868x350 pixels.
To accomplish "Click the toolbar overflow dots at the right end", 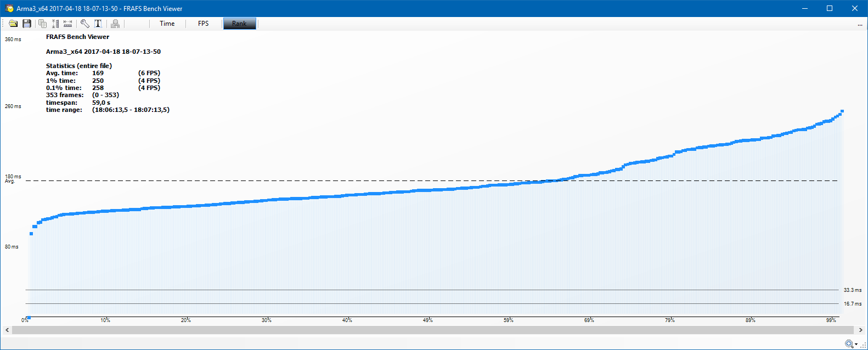I will click(x=860, y=25).
